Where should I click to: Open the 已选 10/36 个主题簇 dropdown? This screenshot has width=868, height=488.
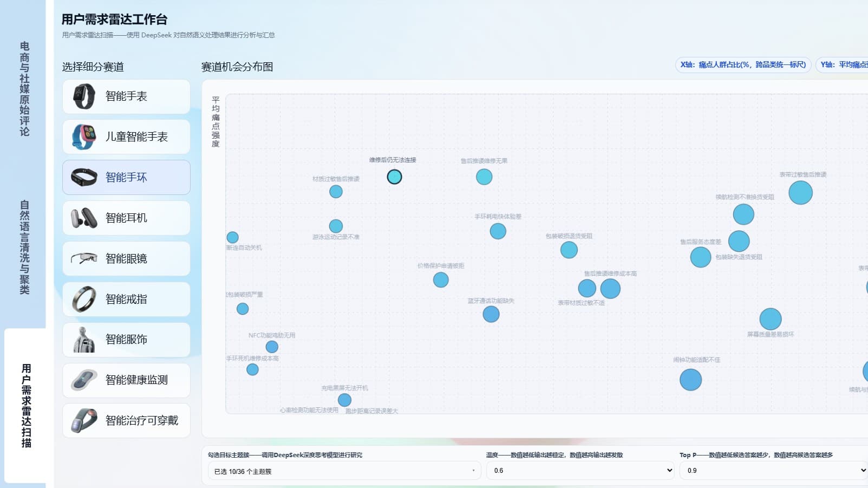pyautogui.click(x=344, y=471)
